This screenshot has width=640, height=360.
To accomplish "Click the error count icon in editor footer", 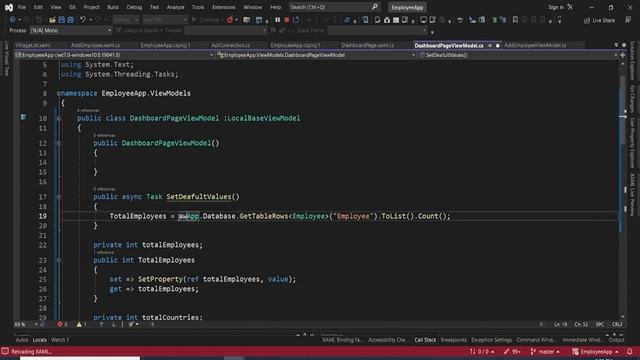I will tap(60, 324).
